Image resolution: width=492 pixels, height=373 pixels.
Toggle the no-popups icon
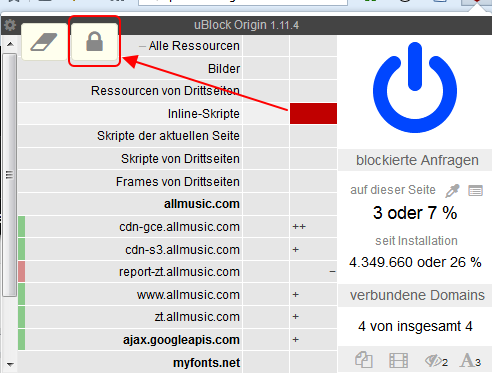coord(363,360)
